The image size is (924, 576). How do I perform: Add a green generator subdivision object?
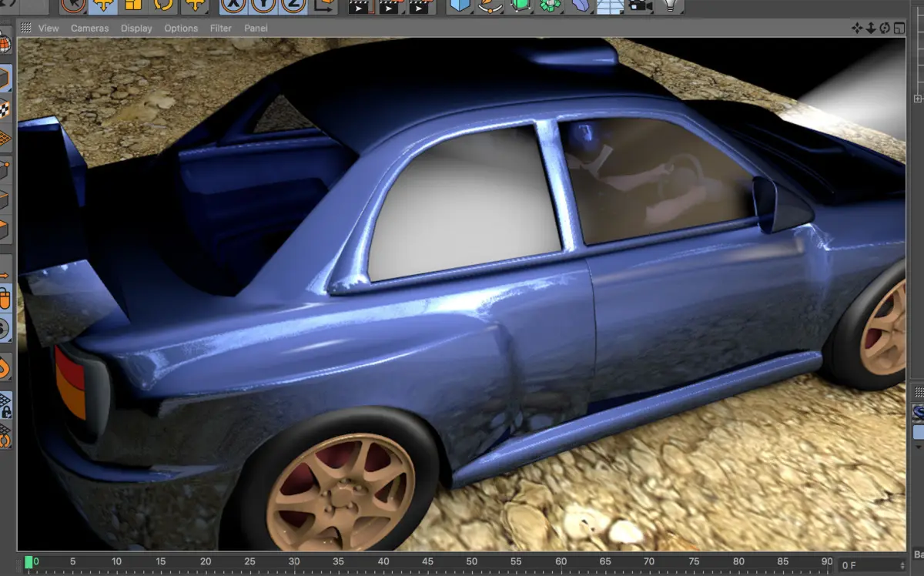coord(521,5)
